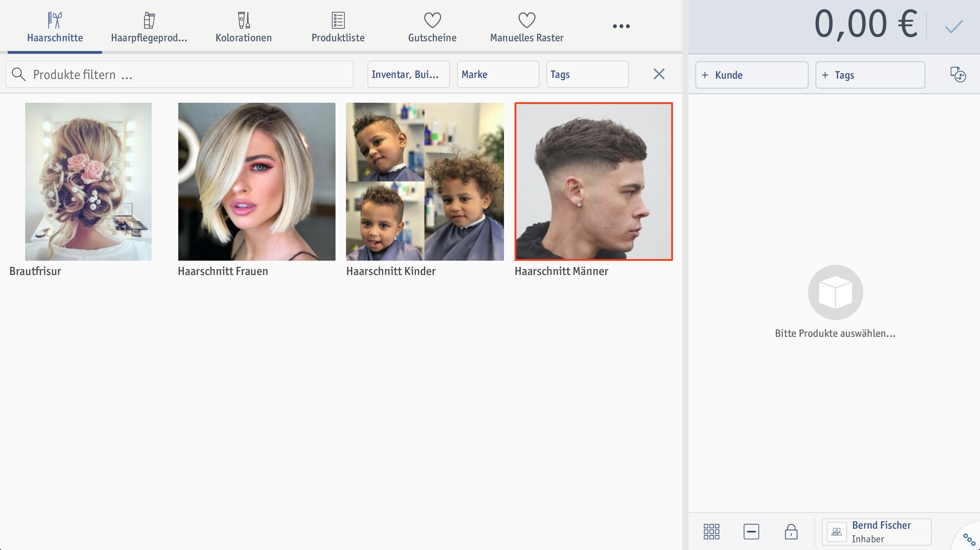The width and height of the screenshot is (980, 550).
Task: Click the Manuelles Raster heart icon
Action: point(526,20)
